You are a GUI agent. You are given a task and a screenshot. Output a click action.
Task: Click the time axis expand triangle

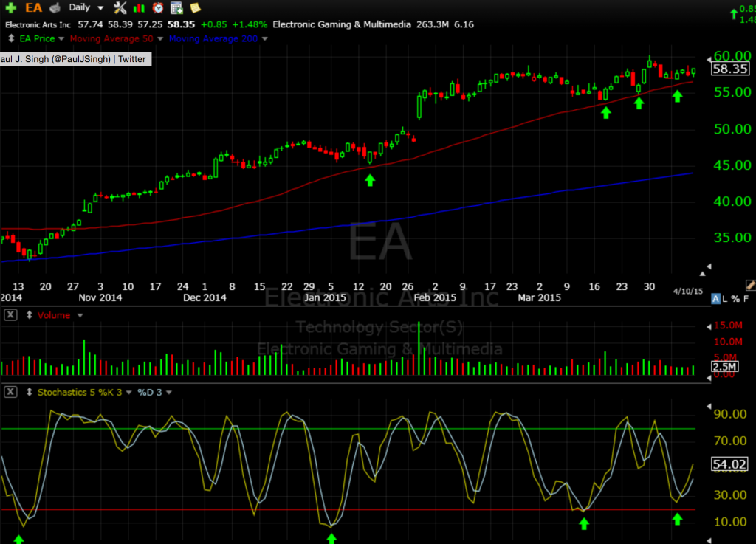[703, 274]
